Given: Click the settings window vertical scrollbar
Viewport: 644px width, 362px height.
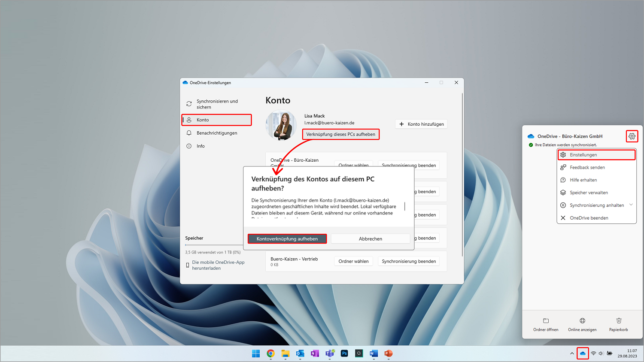Looking at the screenshot, I should coord(462,175).
